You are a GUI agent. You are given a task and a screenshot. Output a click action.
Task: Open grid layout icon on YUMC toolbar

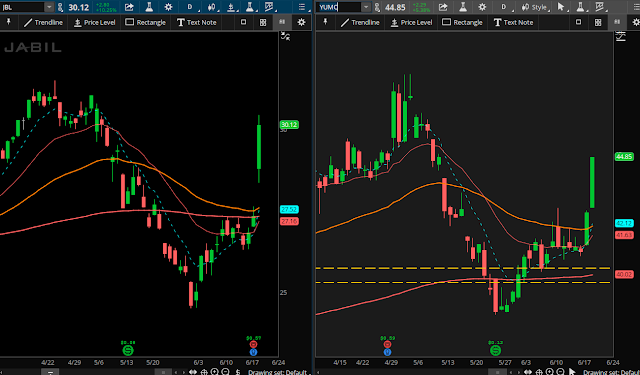coord(598,22)
